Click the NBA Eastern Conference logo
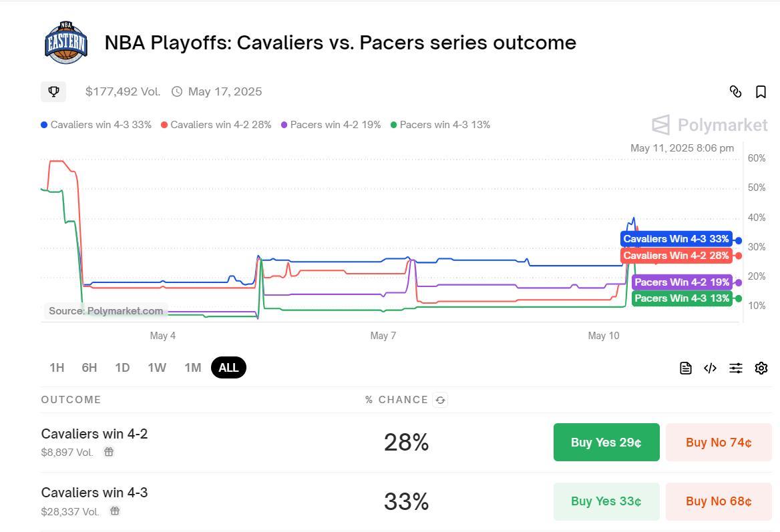 point(65,43)
